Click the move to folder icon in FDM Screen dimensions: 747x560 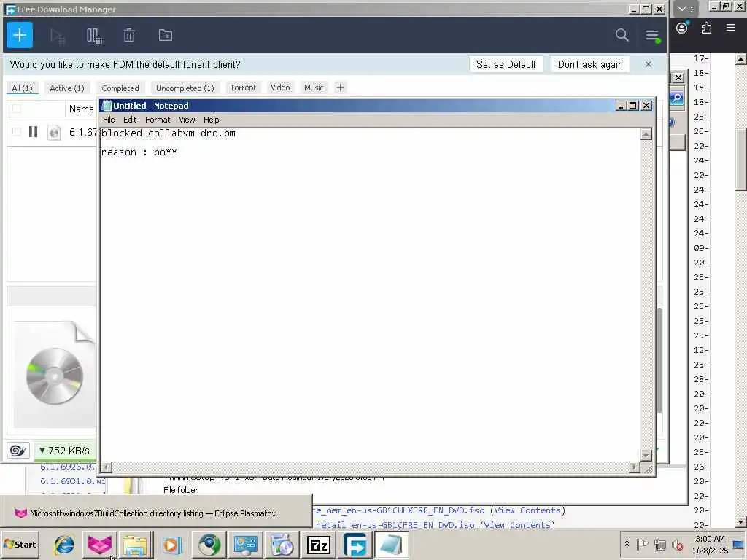(166, 35)
